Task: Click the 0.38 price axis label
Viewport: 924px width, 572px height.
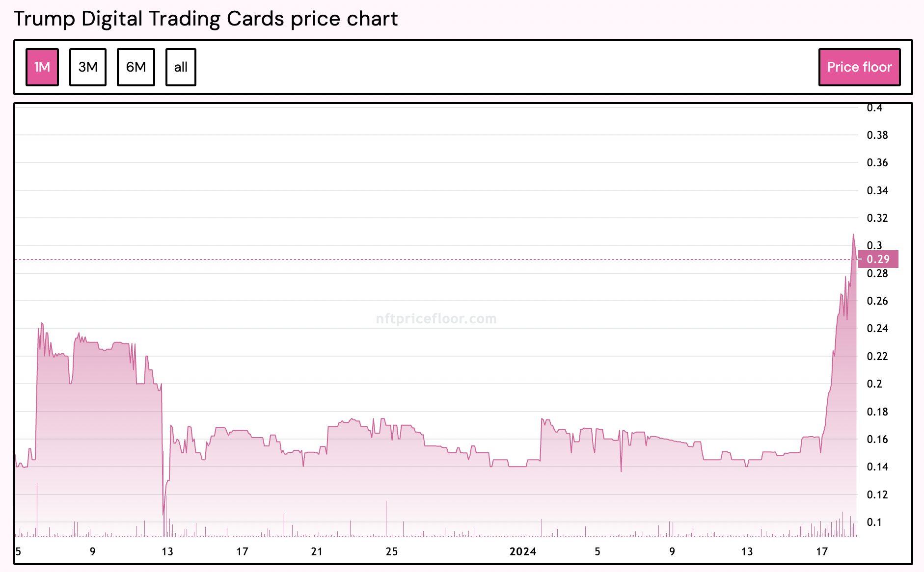Action: coord(877,135)
